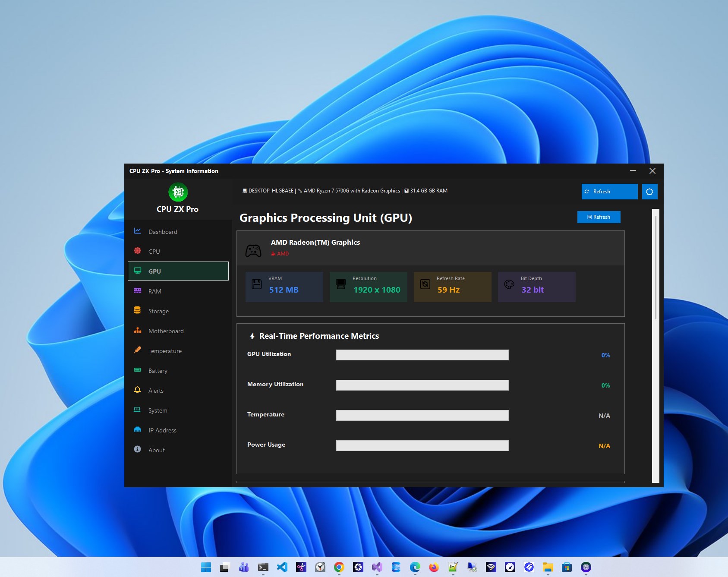Open Visual Studio Code from the taskbar
Image resolution: width=728 pixels, height=577 pixels.
pyautogui.click(x=283, y=567)
